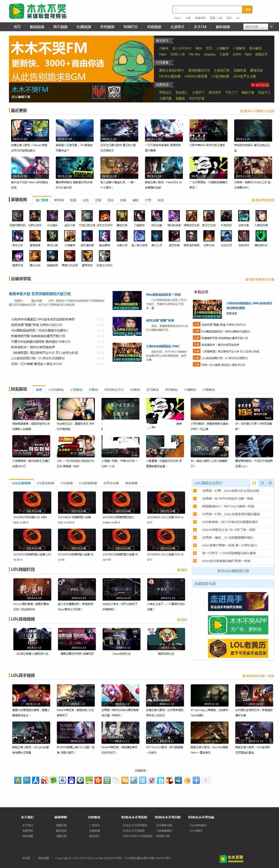Open the 解说视频 nav item

pos(37,27)
